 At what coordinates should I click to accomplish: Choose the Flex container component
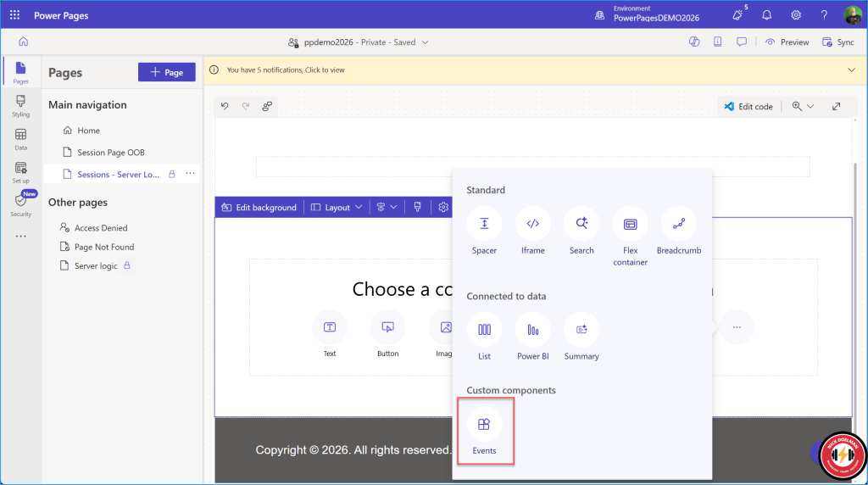(x=630, y=225)
